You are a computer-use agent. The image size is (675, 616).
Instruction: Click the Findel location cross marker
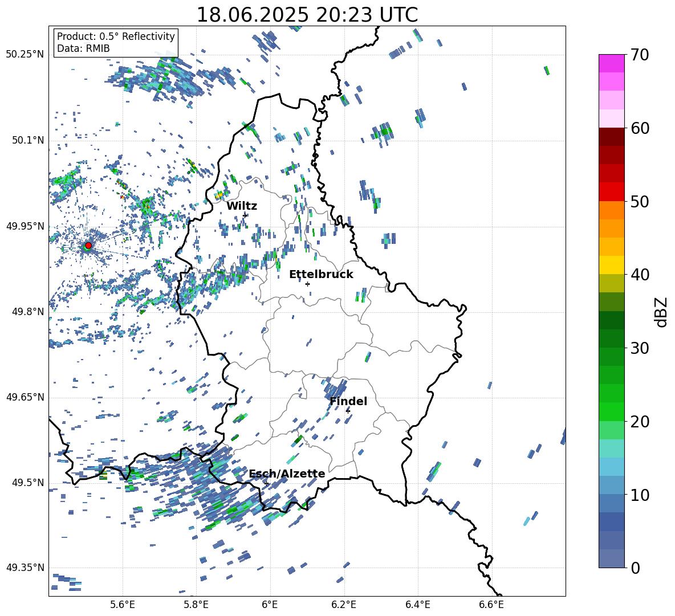[x=348, y=411]
